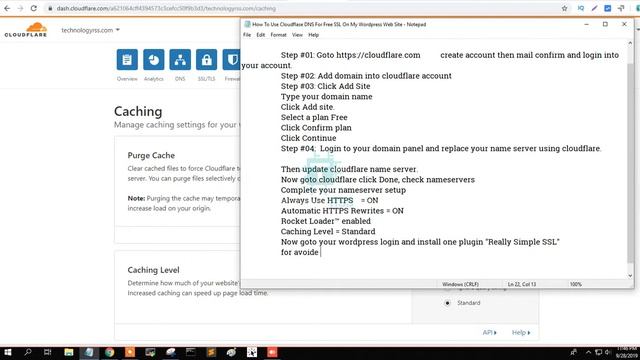Click Notepad scrollbar down arrow
The height and width of the screenshot is (360, 640).
[630, 276]
